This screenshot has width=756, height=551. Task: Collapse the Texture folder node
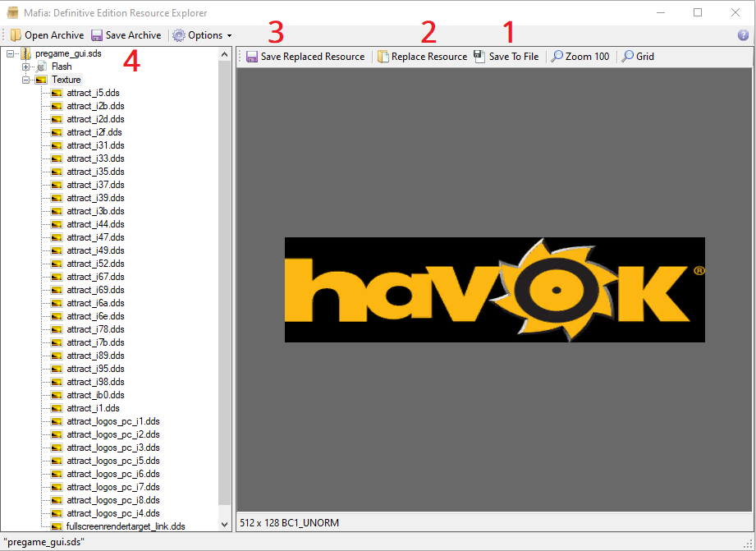tap(25, 80)
